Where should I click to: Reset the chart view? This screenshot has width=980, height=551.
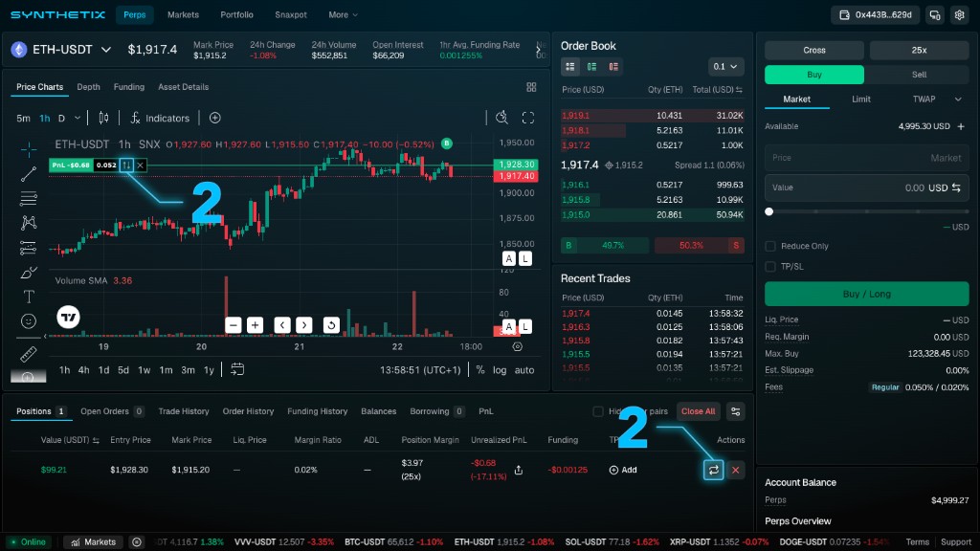click(x=331, y=325)
